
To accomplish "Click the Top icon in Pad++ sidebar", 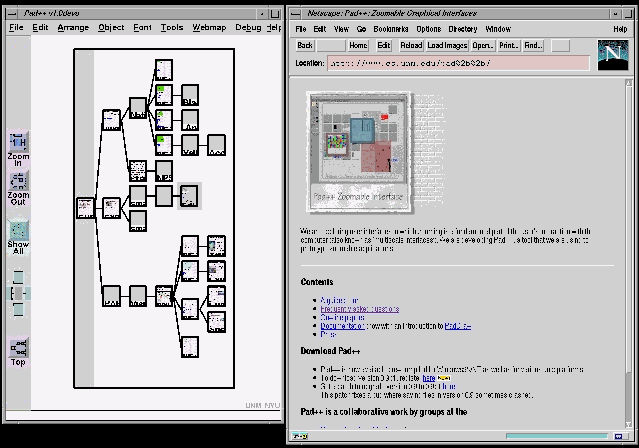I will tap(18, 347).
